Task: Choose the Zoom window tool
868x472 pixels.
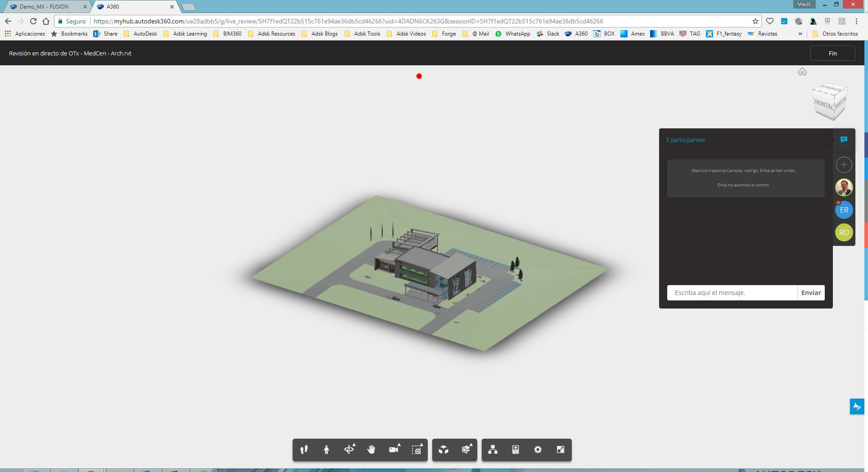Action: coord(417,449)
